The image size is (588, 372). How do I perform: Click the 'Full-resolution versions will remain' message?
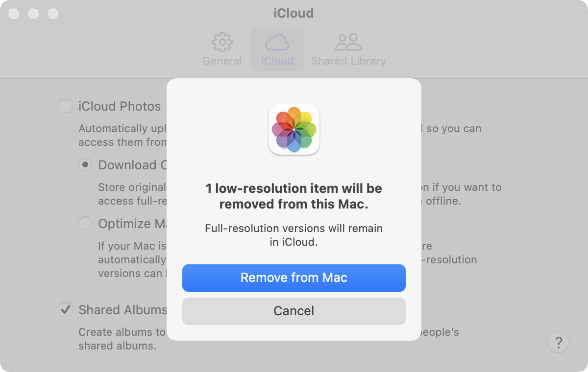294,235
